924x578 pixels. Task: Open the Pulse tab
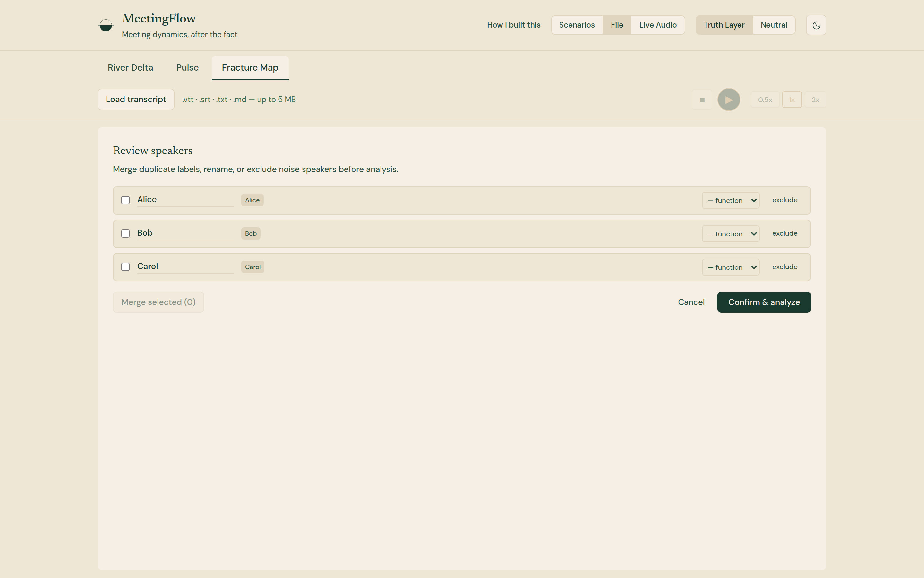tap(187, 68)
